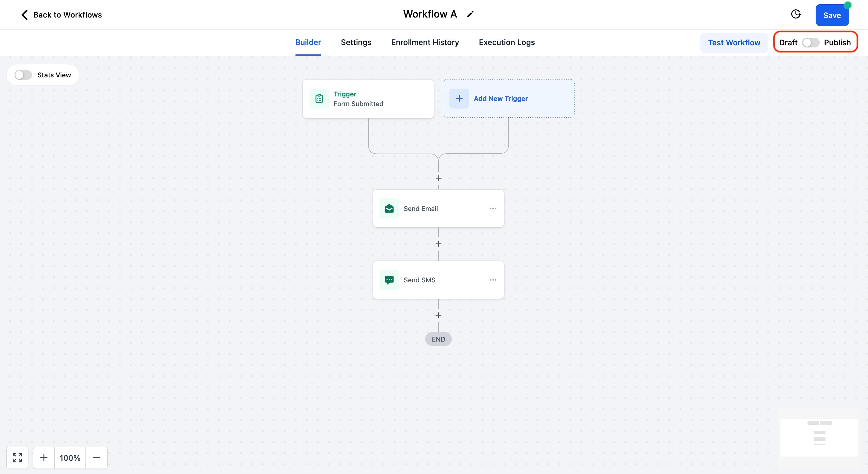Click the Test Workflow button
This screenshot has width=868, height=474.
pyautogui.click(x=734, y=43)
